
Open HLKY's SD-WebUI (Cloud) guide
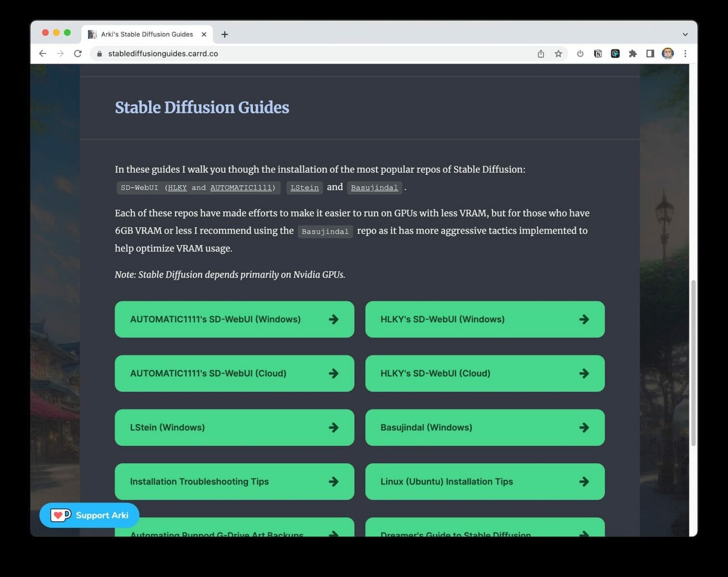(485, 373)
